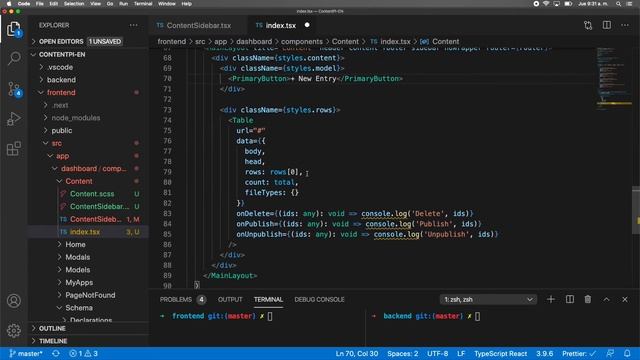Screen dimensions: 640x360
Task: Click Prettier status bar item
Action: [x=579, y=353]
